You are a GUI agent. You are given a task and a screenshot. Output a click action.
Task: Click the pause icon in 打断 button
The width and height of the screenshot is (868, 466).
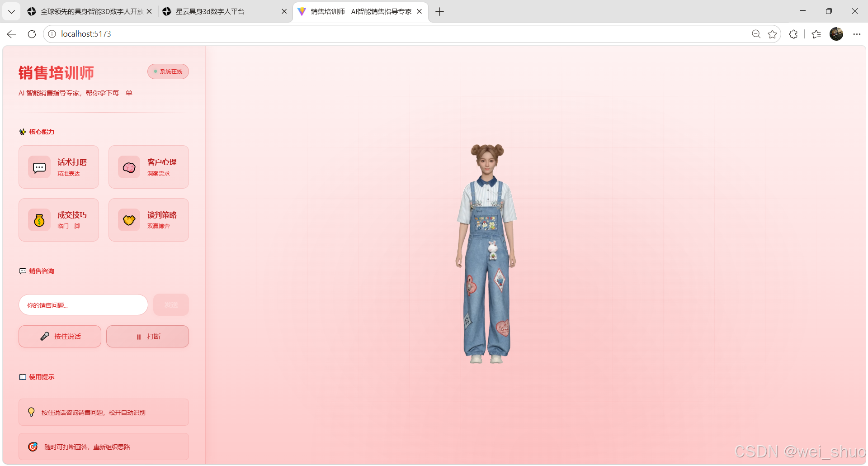[x=139, y=337]
